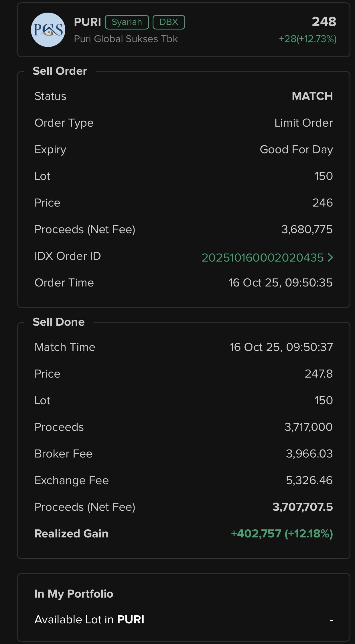This screenshot has width=355, height=644.
Task: Tap the Realized Gain +402,757 value
Action: pos(282,534)
